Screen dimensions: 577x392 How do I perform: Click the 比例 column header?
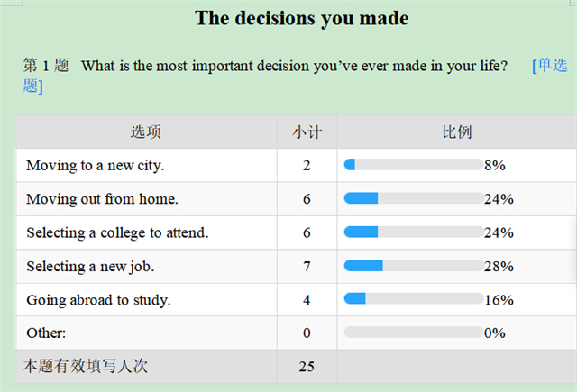click(457, 132)
